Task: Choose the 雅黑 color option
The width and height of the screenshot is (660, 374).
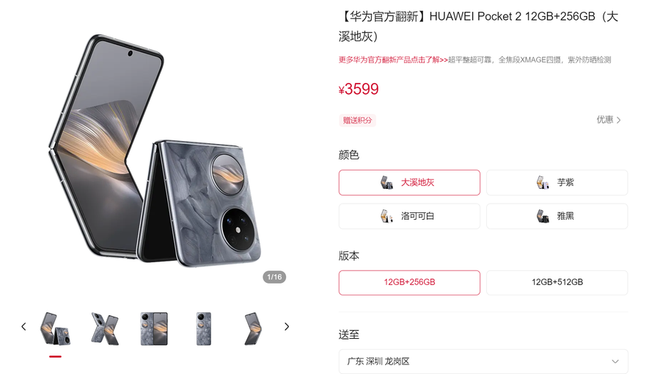Action: click(557, 216)
